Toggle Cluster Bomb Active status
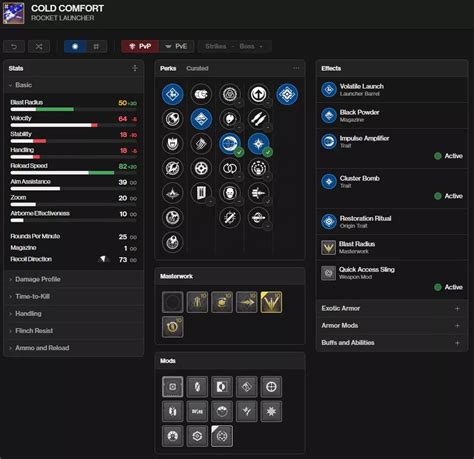 click(x=449, y=196)
